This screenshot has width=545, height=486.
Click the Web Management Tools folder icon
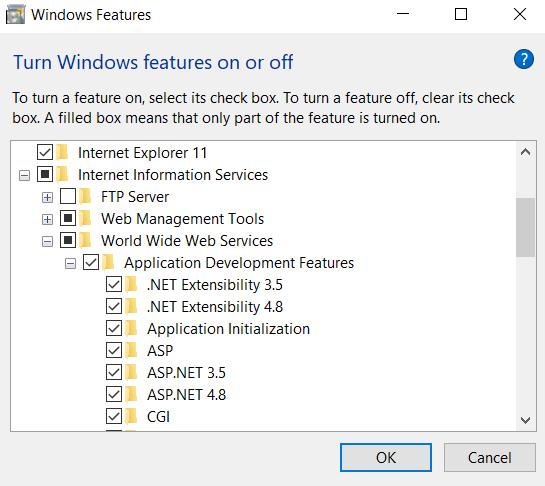(86, 218)
